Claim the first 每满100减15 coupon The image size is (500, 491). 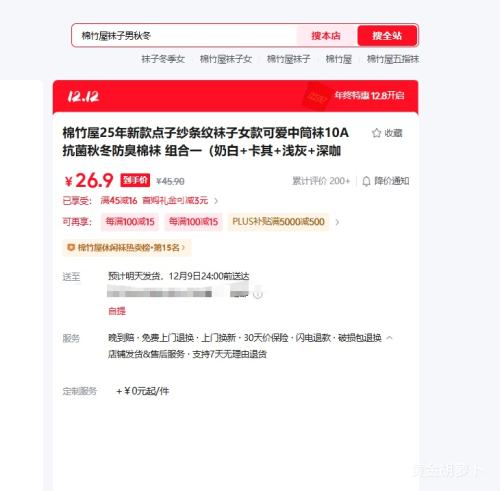[130, 222]
